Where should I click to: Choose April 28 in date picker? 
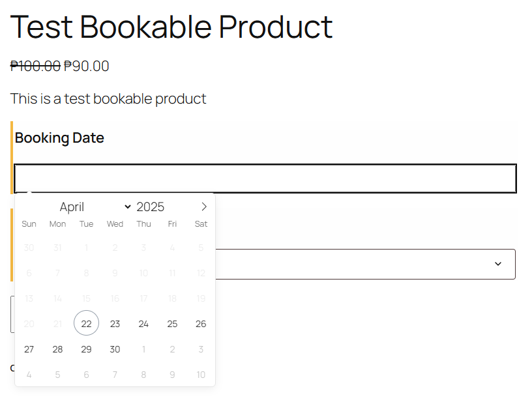pos(57,349)
